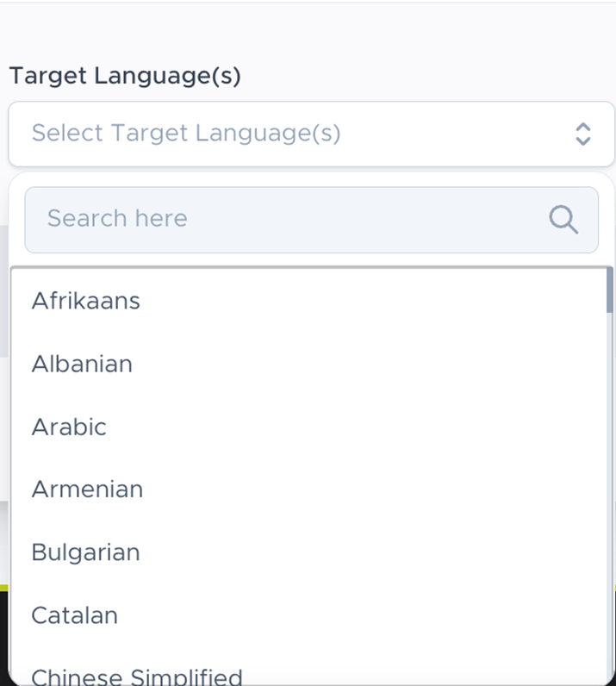Click the 'Search here' placeholder text

click(117, 219)
